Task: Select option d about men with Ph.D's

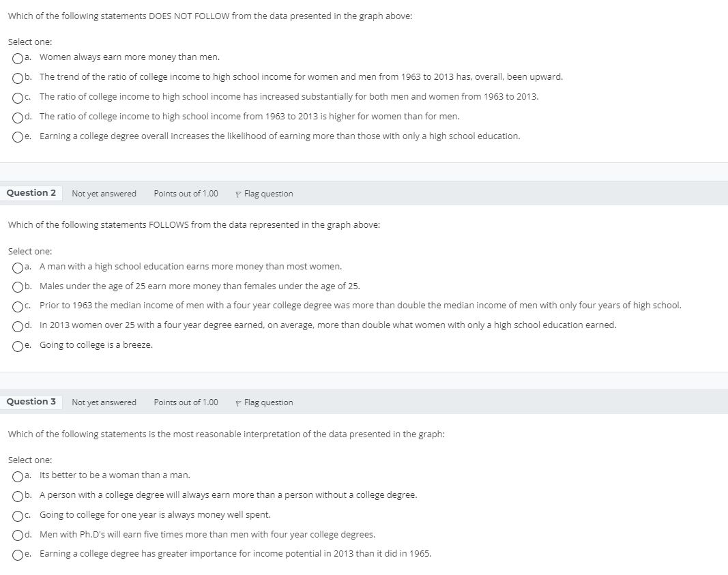Action: [18, 535]
